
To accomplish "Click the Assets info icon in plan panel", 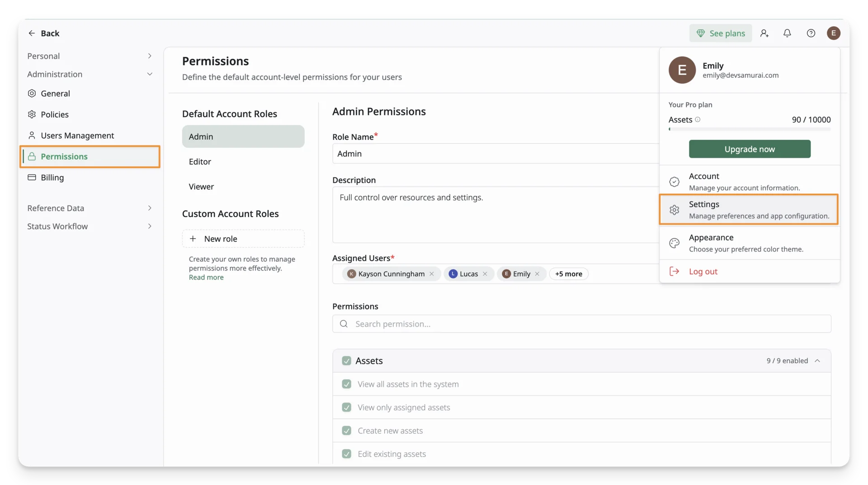I will [x=698, y=119].
